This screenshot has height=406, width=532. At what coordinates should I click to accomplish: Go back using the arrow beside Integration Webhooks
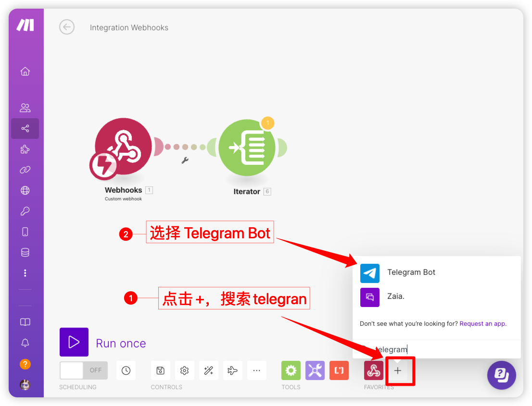(x=67, y=27)
